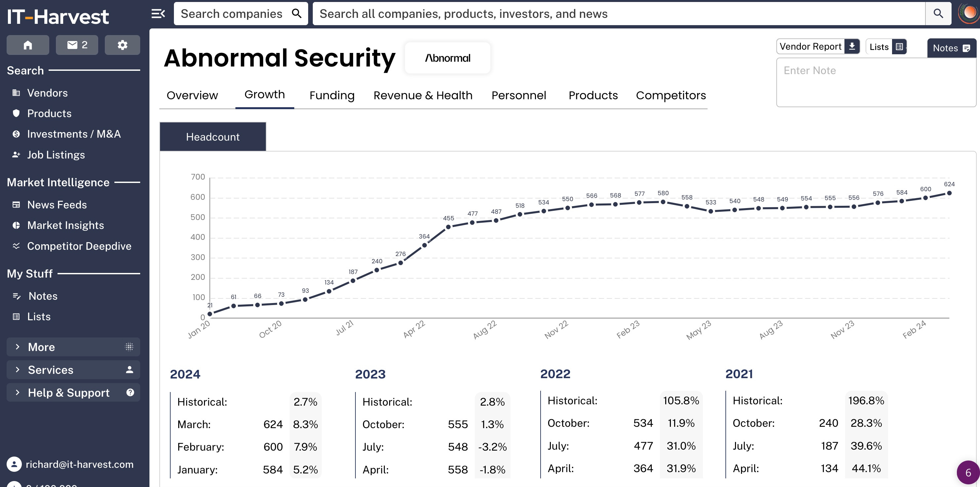Click richard@it-harvest.com account text
This screenshot has height=487, width=980.
[79, 464]
